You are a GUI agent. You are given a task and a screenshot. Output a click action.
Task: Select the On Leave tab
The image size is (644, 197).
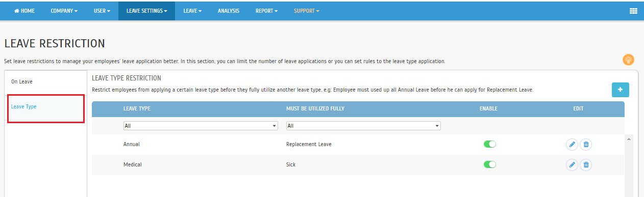tap(46, 82)
